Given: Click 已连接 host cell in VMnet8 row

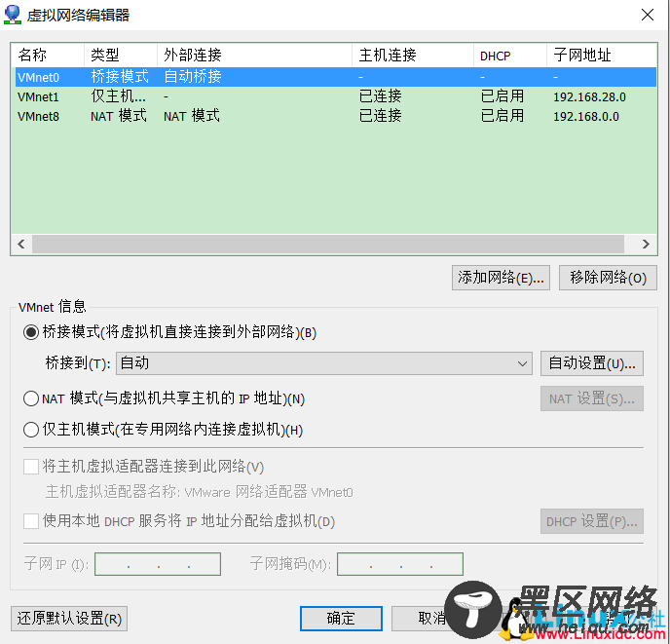Looking at the screenshot, I should click(x=381, y=116).
